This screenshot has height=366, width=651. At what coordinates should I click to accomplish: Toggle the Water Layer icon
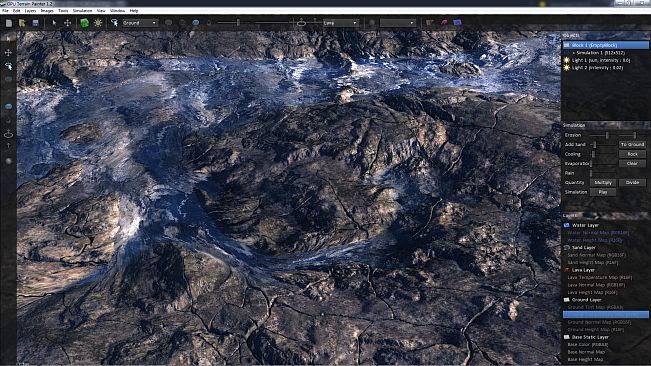[x=567, y=225]
